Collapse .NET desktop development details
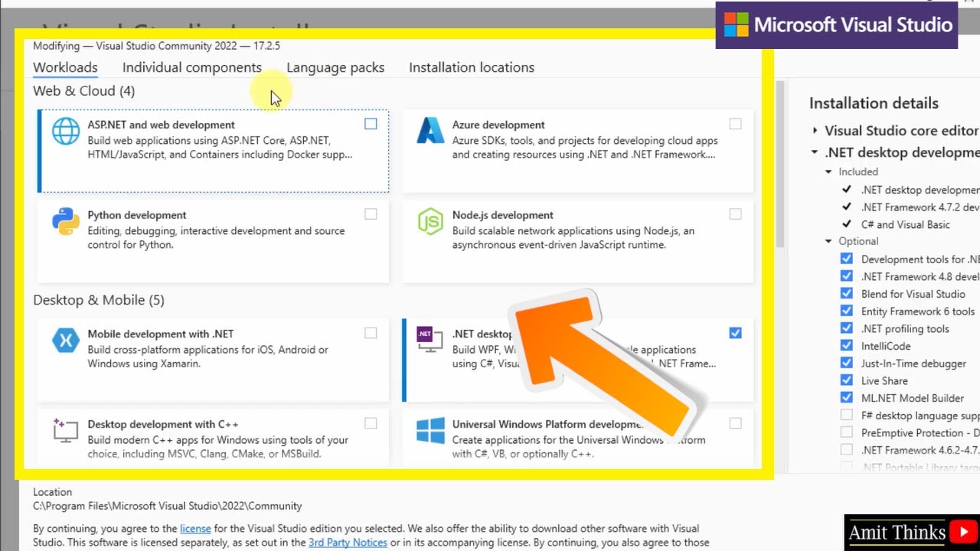The height and width of the screenshot is (551, 980). 815,152
